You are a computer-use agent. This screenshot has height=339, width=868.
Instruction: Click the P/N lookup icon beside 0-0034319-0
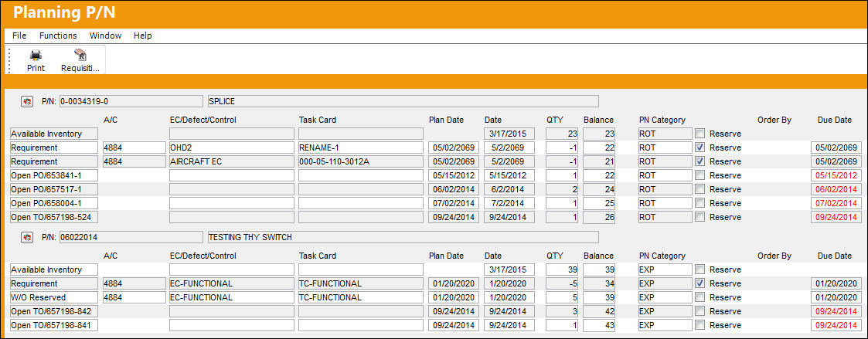click(x=26, y=101)
